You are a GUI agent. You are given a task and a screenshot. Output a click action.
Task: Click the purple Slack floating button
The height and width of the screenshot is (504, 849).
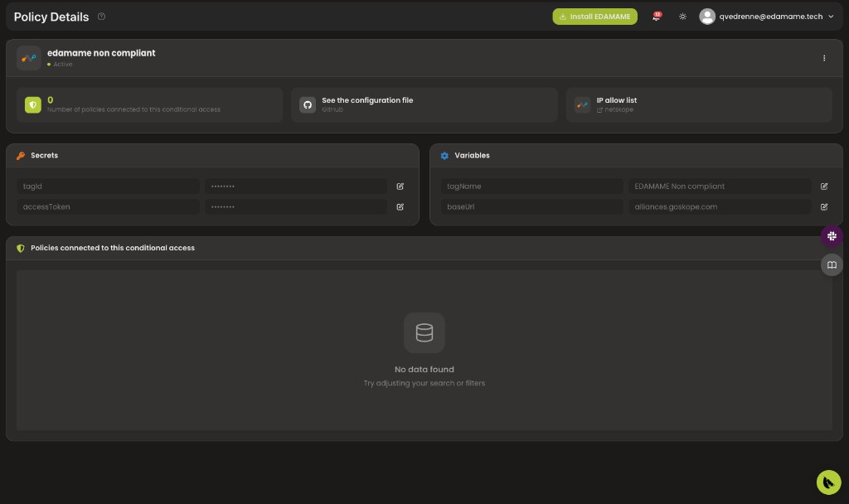click(832, 236)
